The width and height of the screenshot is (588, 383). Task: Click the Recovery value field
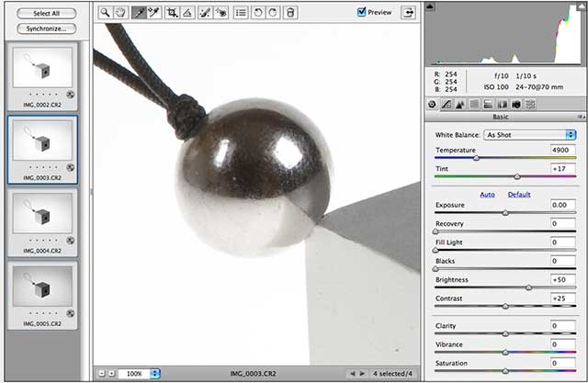tap(563, 224)
